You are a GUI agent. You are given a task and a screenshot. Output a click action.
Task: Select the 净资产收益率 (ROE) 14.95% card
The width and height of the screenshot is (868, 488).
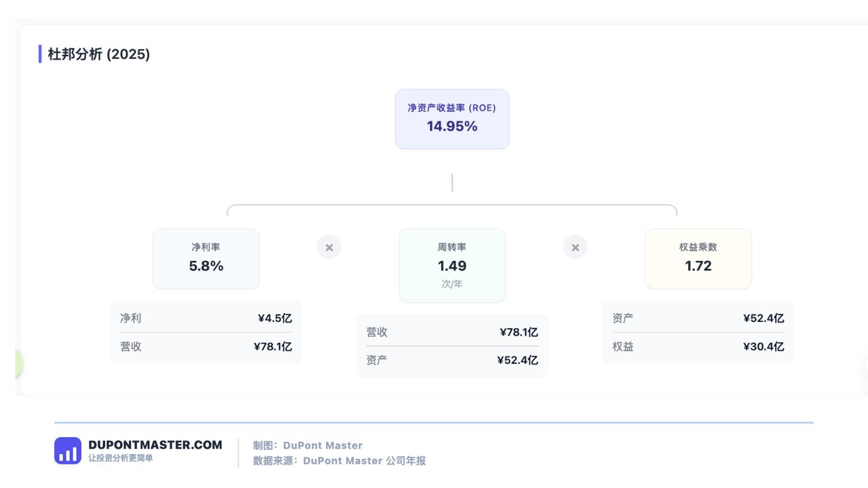pyautogui.click(x=452, y=119)
